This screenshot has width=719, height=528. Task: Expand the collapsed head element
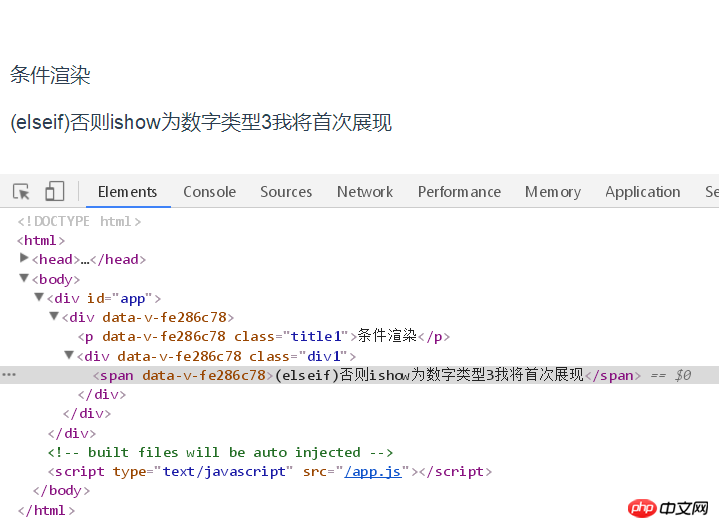pos(24,258)
